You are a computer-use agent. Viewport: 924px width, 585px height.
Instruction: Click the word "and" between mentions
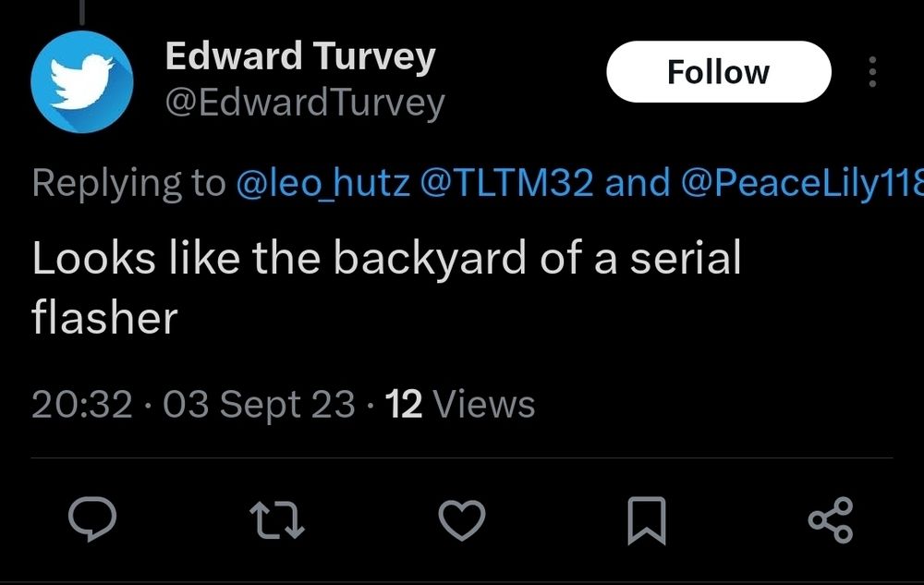point(638,183)
